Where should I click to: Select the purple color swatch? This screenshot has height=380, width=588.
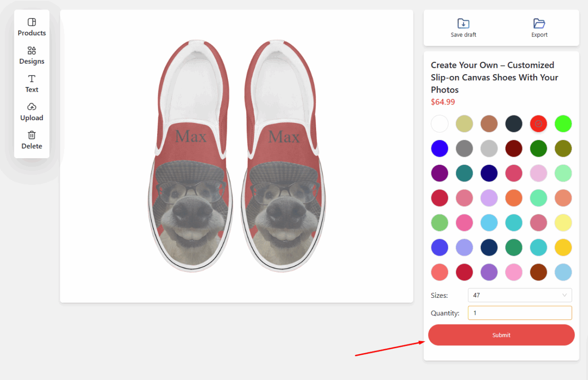[439, 173]
